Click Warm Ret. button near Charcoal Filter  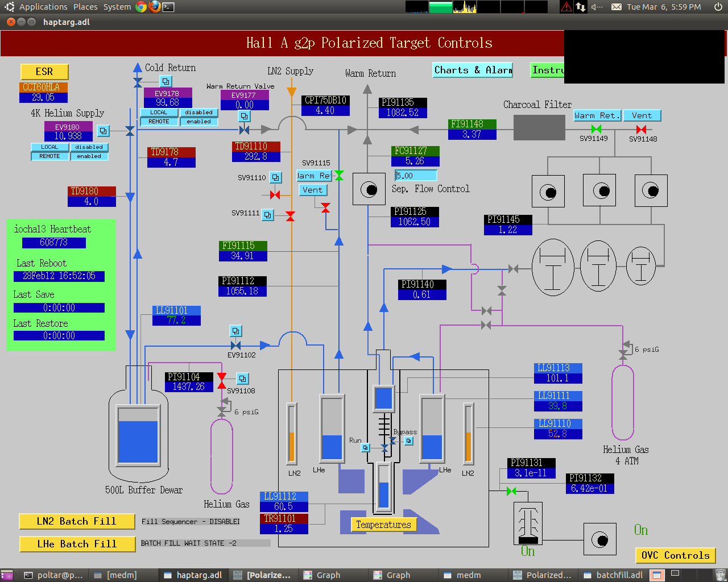pos(597,115)
